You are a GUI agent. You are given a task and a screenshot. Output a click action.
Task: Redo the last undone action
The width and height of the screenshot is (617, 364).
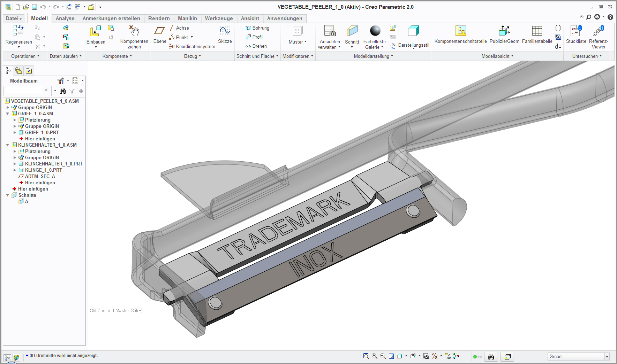[56, 7]
